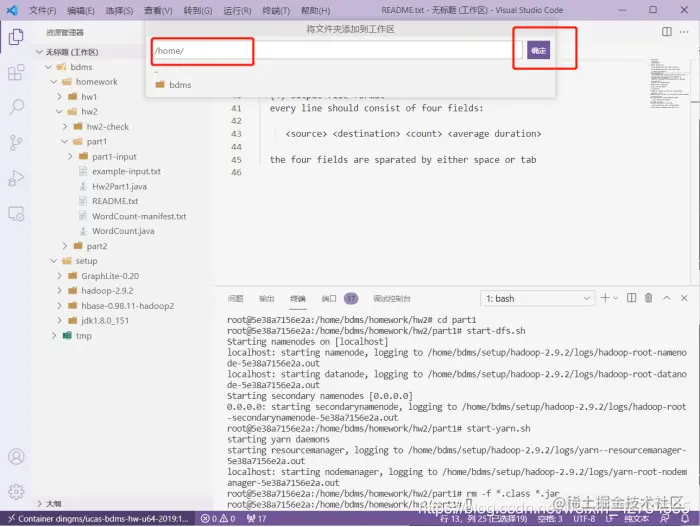This screenshot has width=700, height=527.
Task: Click the remote Container indicator in status bar
Action: click(x=98, y=519)
